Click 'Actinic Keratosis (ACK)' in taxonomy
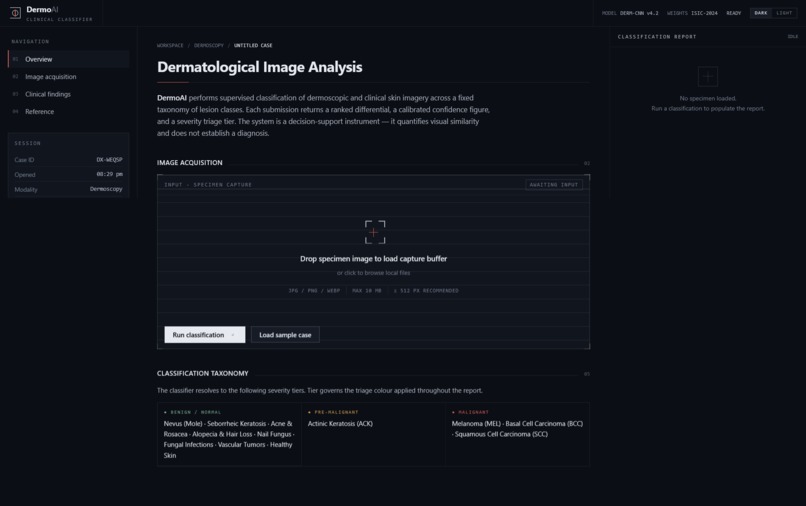Viewport: 806px width, 506px height. pos(340,424)
